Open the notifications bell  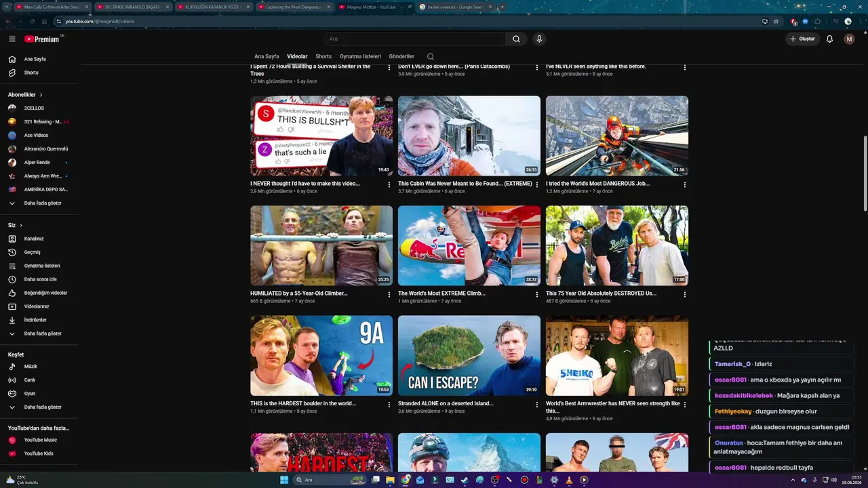point(829,39)
